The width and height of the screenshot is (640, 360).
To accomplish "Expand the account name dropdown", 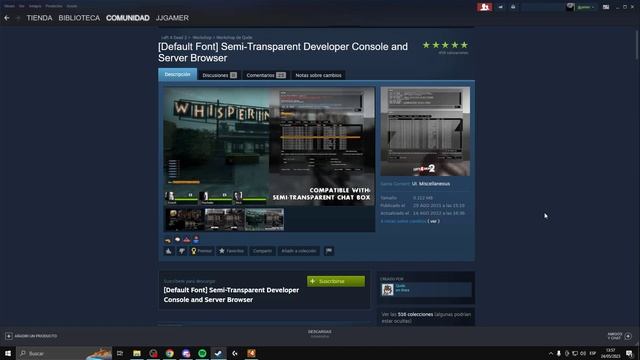I will tap(585, 7).
